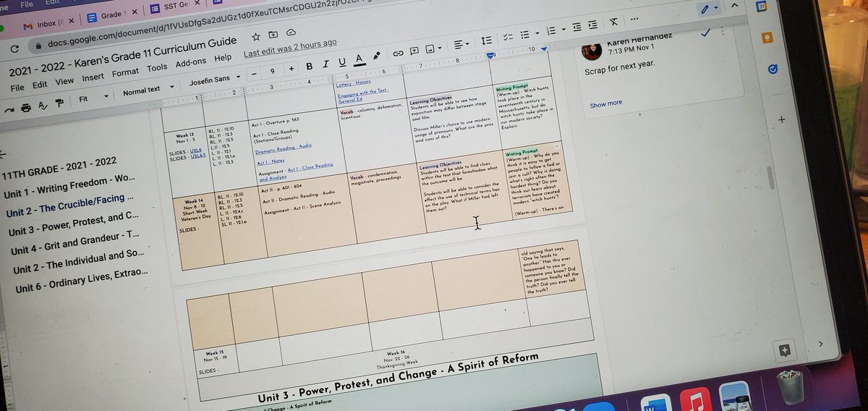This screenshot has width=868, height=411.
Task: Switch to the Inbox Gmail tab
Action: point(48,25)
